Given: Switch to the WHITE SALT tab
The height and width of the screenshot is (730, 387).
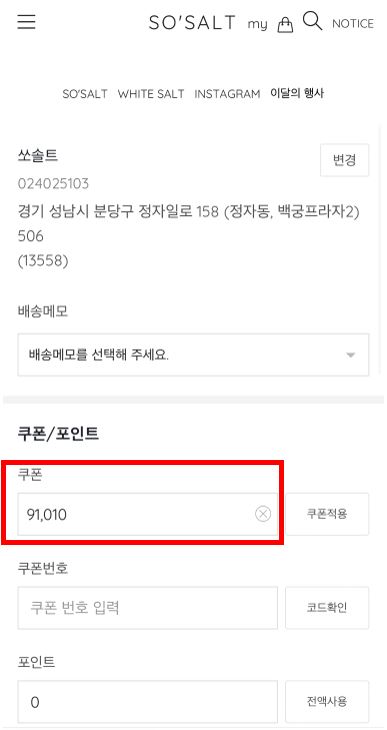Looking at the screenshot, I should click(x=151, y=94).
